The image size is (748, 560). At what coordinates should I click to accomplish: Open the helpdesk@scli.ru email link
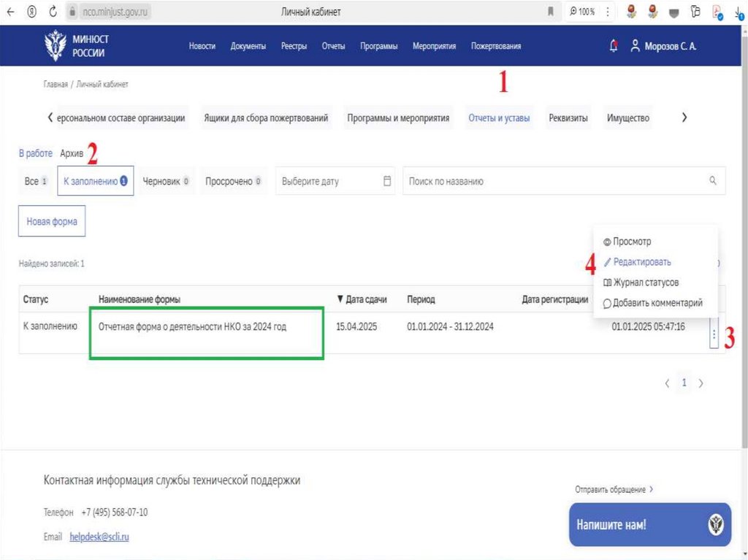click(99, 537)
